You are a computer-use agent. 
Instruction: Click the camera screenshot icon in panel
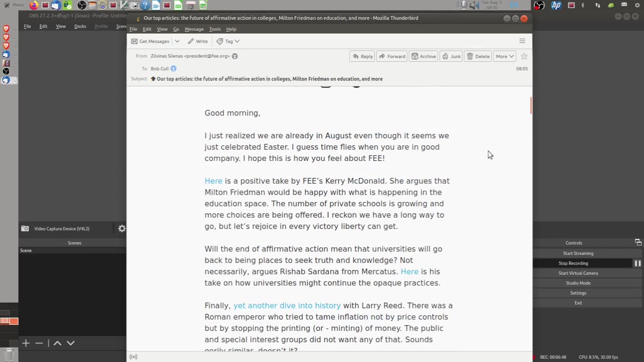[134, 5]
